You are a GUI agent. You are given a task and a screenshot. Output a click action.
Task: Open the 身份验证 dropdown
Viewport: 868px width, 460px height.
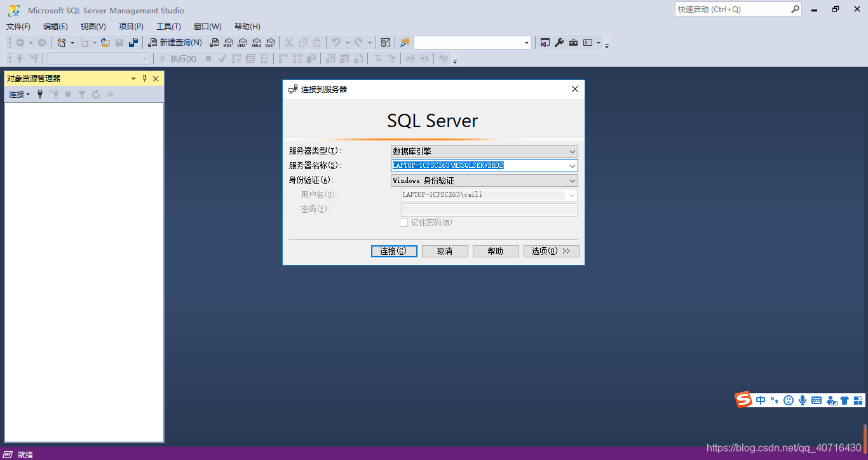click(x=484, y=180)
